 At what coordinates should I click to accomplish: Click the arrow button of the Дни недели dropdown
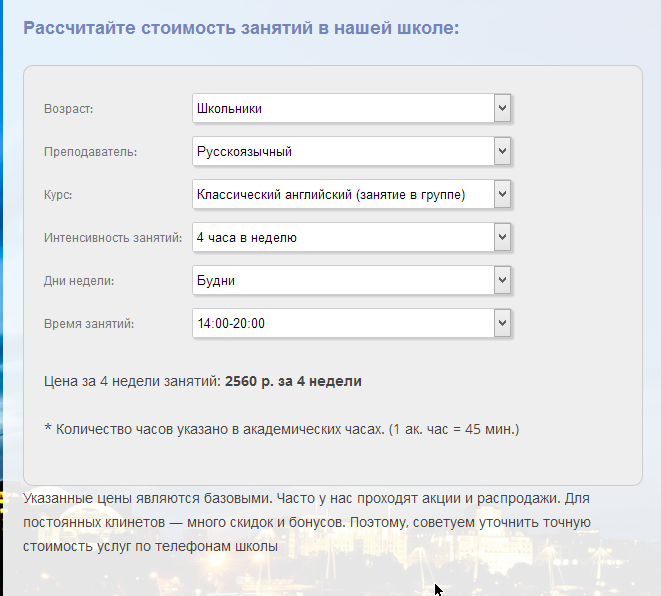pyautogui.click(x=502, y=280)
